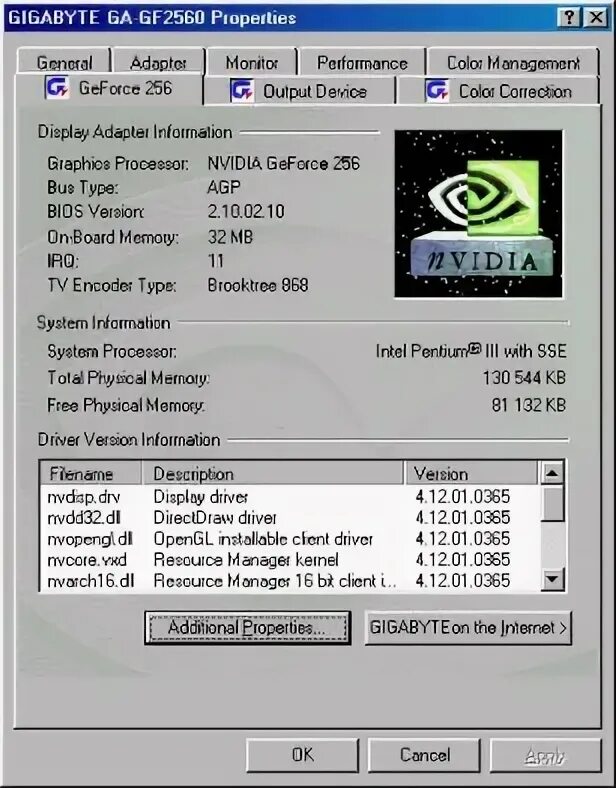Viewport: 616px width, 788px height.
Task: Open the Color Management tab
Action: [513, 63]
